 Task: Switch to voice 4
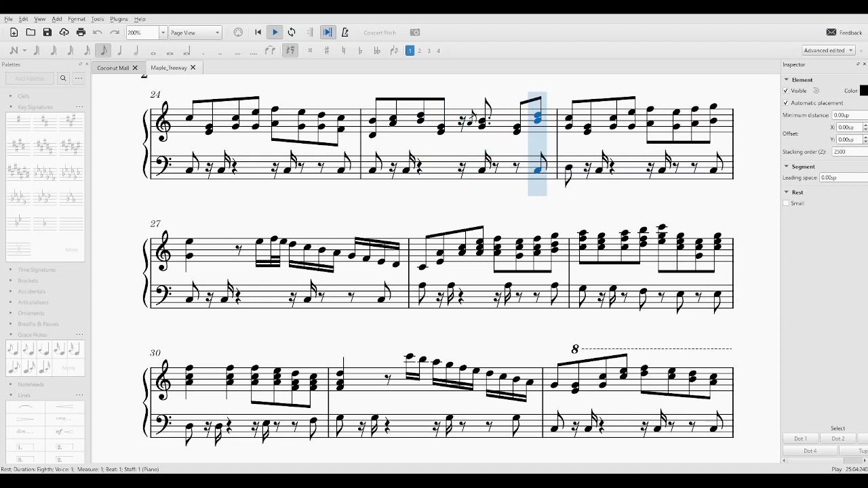(439, 51)
